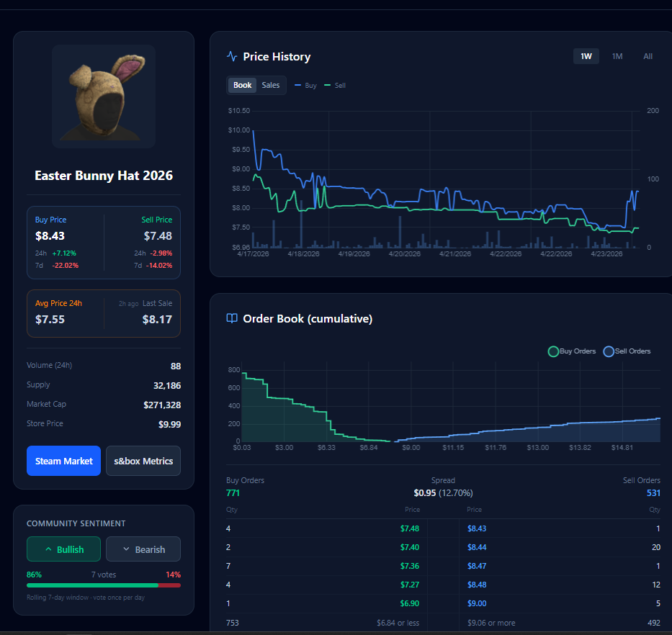
Task: Open s&box Metrics link
Action: pos(143,461)
